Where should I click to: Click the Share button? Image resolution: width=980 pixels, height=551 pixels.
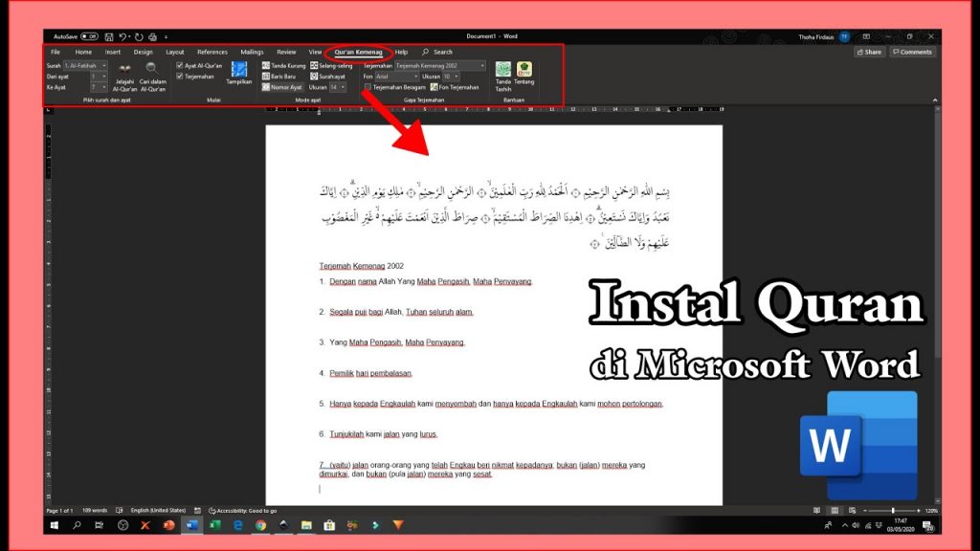click(x=869, y=52)
